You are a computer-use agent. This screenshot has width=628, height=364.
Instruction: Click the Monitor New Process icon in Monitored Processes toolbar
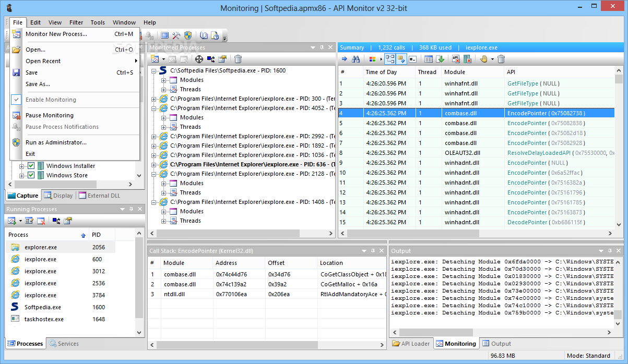tap(155, 59)
